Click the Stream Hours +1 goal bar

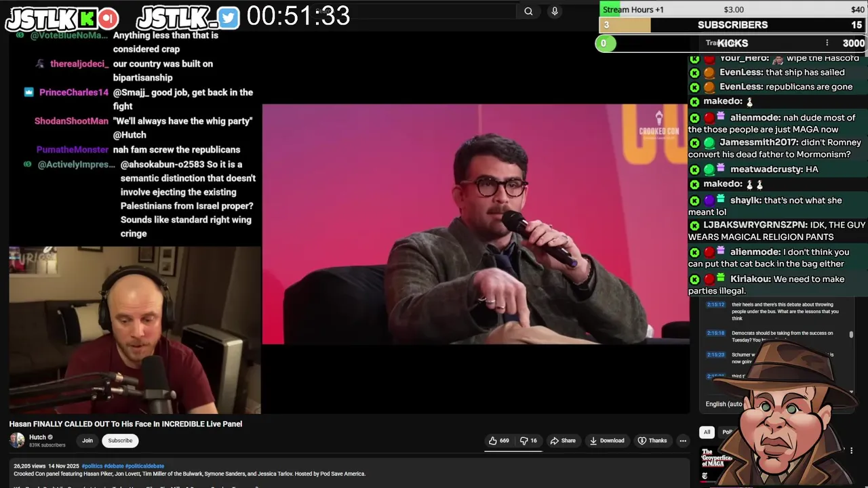(733, 9)
